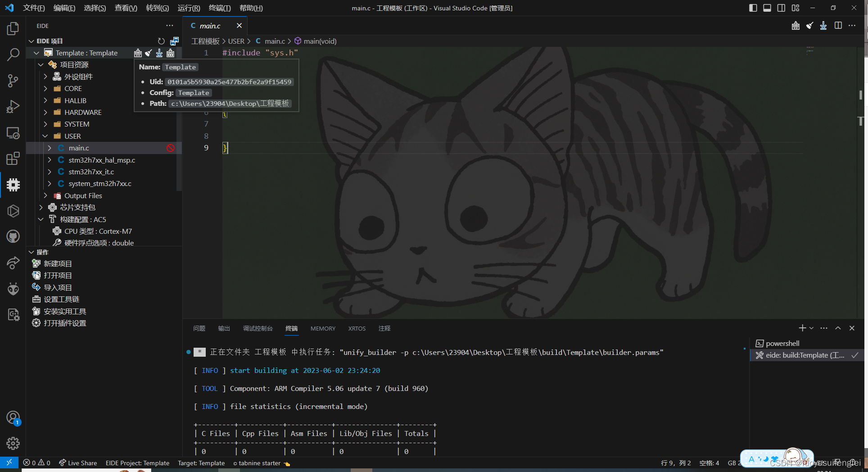Click the Clean project broom icon
This screenshot has width=868, height=472.
pyautogui.click(x=149, y=53)
